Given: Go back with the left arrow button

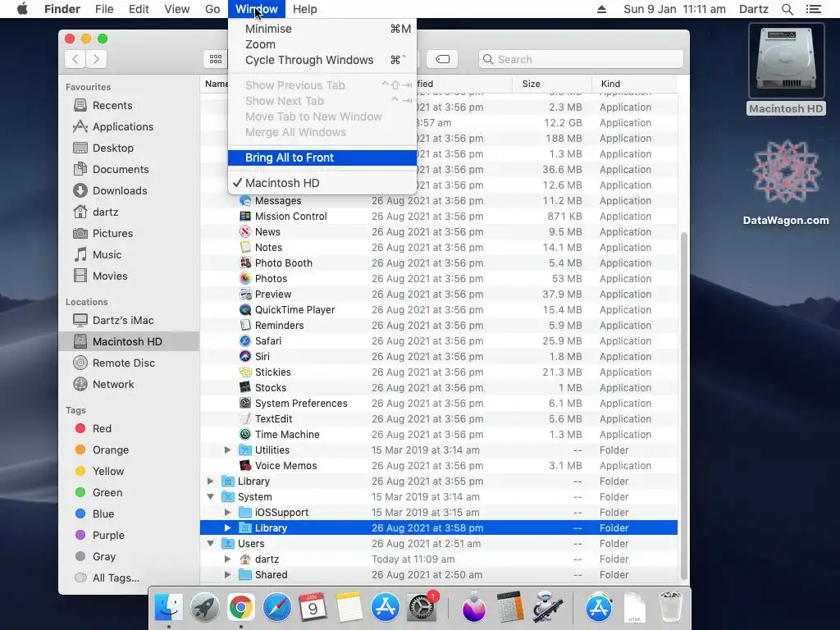Looking at the screenshot, I should [x=75, y=59].
